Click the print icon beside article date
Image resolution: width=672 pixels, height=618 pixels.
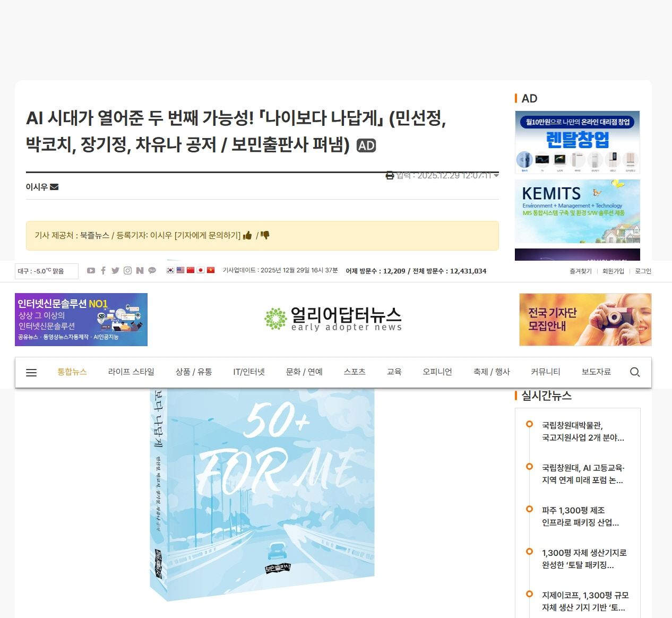tap(390, 175)
